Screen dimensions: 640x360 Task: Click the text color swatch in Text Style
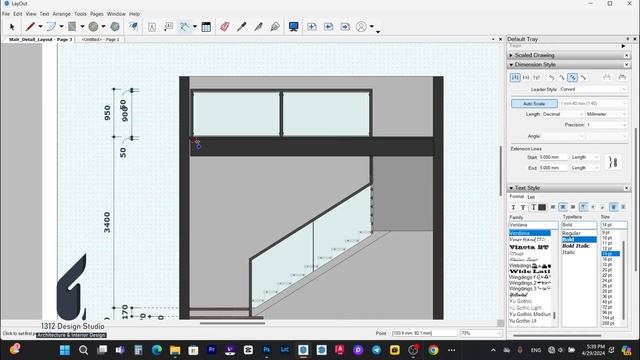(x=542, y=207)
